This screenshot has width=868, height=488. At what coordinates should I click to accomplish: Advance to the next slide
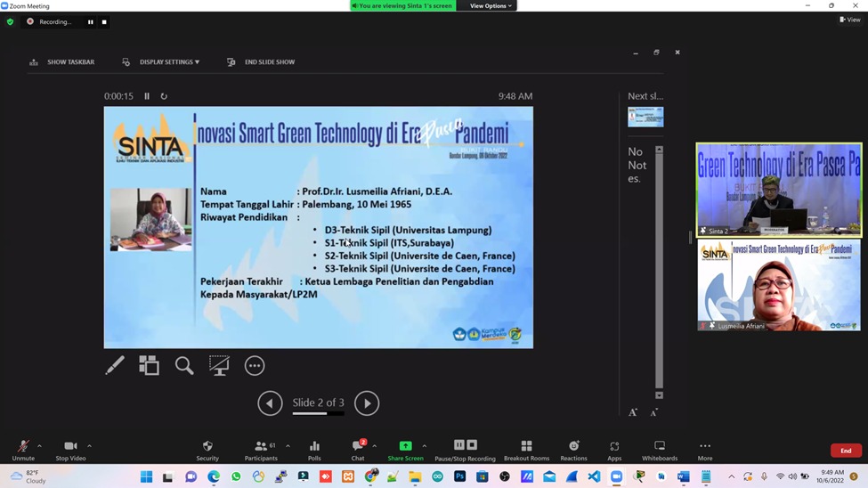coord(367,403)
